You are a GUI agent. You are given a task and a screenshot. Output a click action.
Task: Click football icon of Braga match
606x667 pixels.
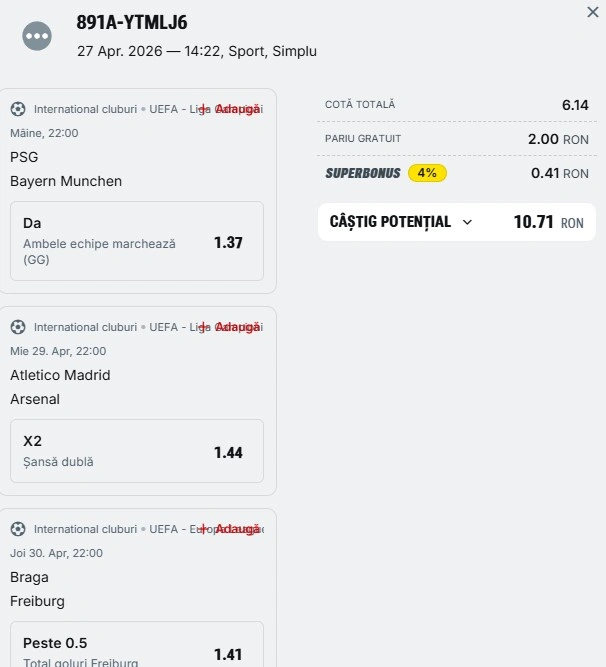(x=18, y=529)
